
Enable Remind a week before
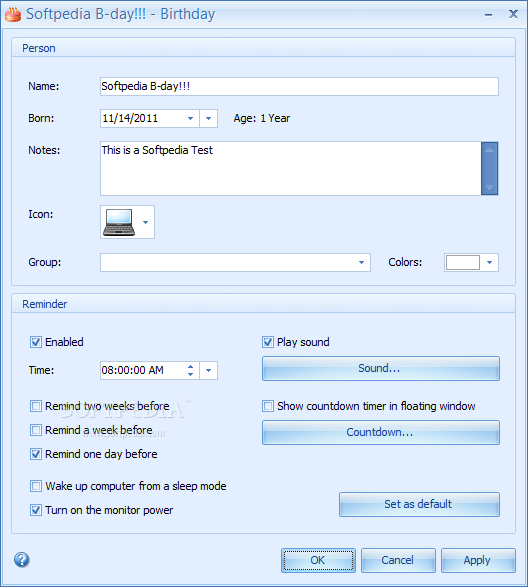[x=36, y=430]
